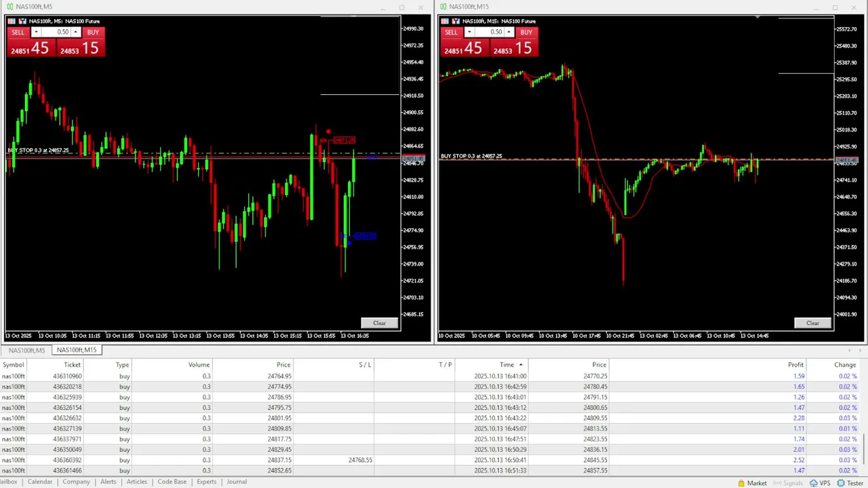The width and height of the screenshot is (868, 488).
Task: Increase lot volume on the M5 chart panel
Action: coord(76,32)
